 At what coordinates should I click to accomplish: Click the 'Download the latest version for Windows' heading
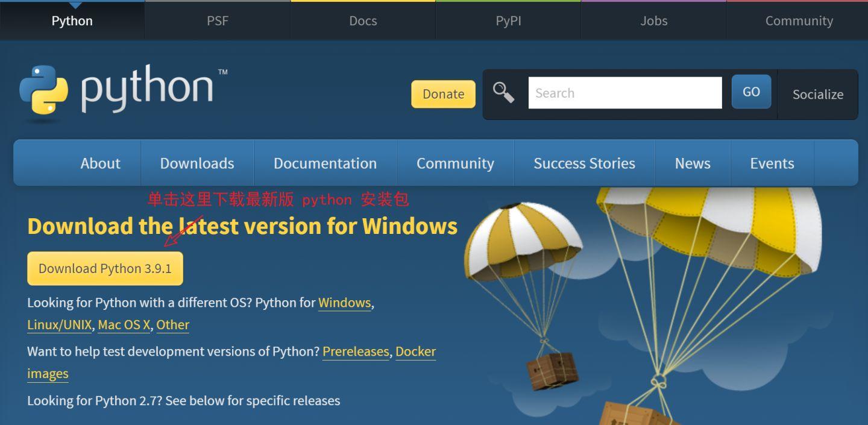tap(242, 226)
